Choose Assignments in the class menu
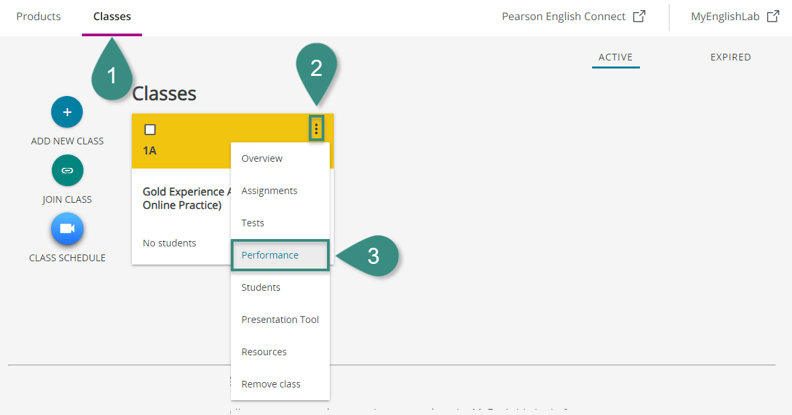 [x=269, y=191]
